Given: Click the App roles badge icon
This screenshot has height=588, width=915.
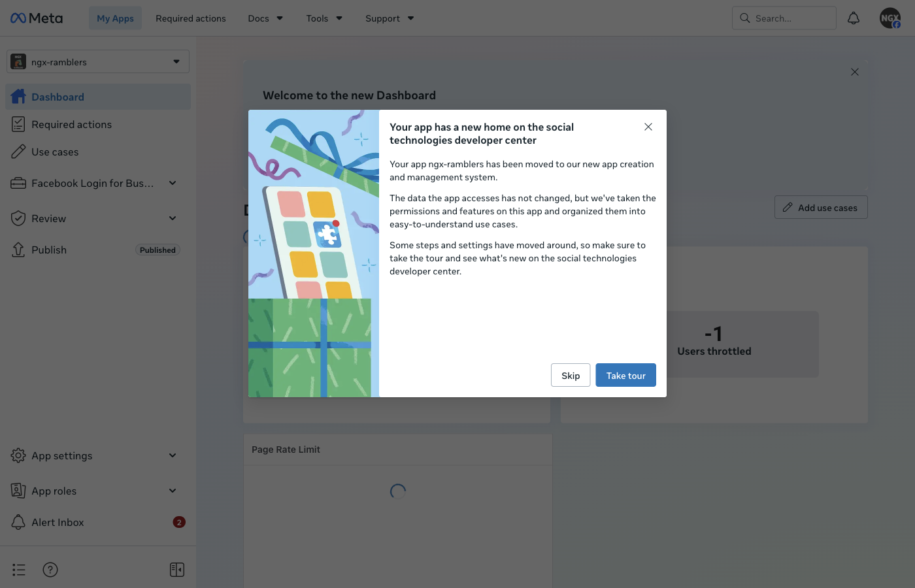Looking at the screenshot, I should [x=18, y=491].
